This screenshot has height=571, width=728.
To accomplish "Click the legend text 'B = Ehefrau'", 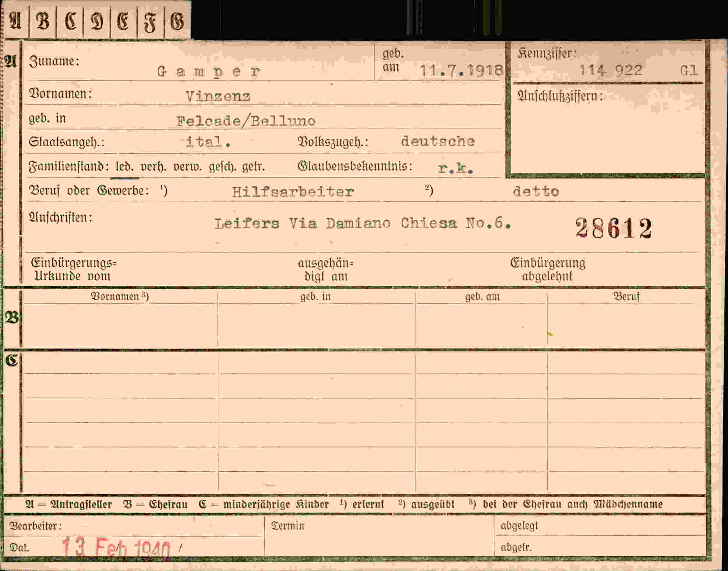I will tap(155, 504).
